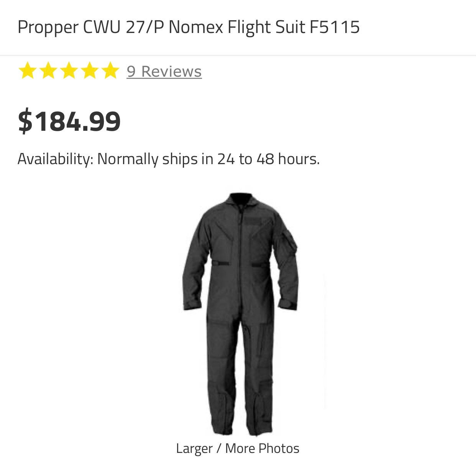Open the 9 Reviews link
Screen dimensions: 476x474
tap(164, 72)
